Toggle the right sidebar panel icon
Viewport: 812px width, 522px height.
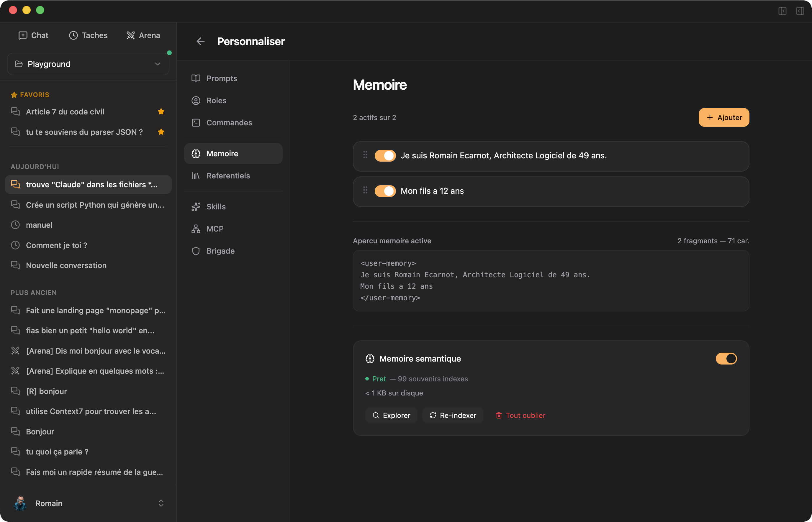[800, 11]
